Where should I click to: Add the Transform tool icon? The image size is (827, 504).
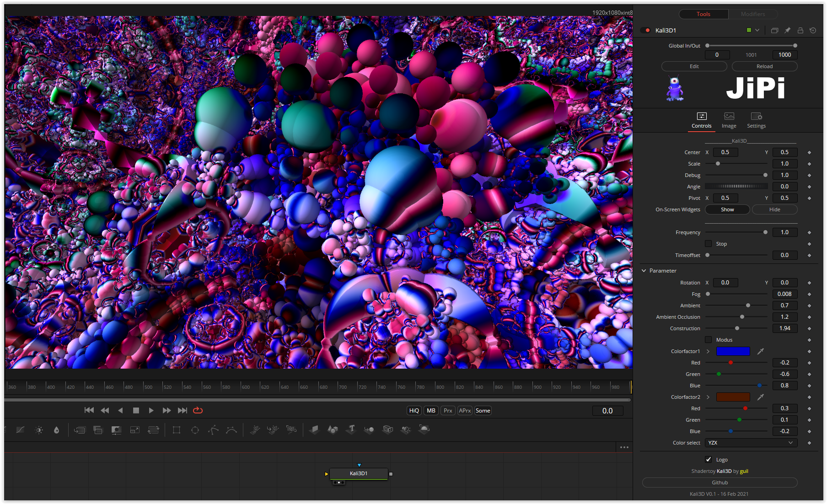pos(153,430)
